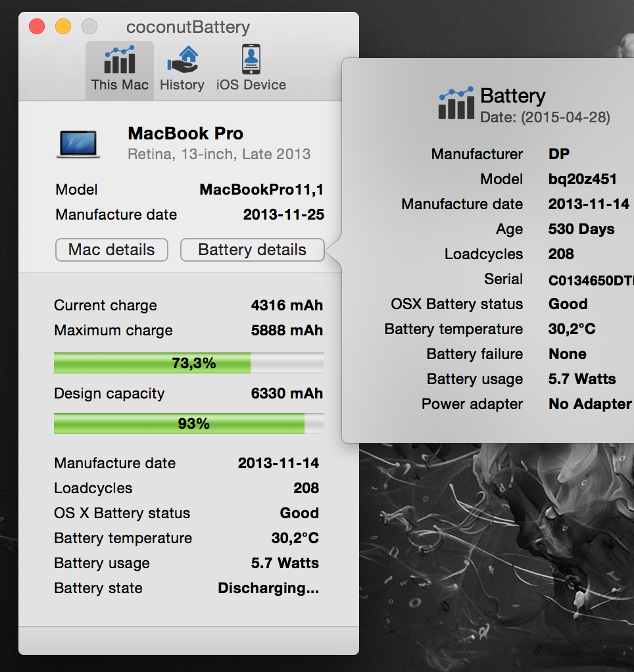Open the History hand-and-house icon
634x672 pixels.
(183, 60)
